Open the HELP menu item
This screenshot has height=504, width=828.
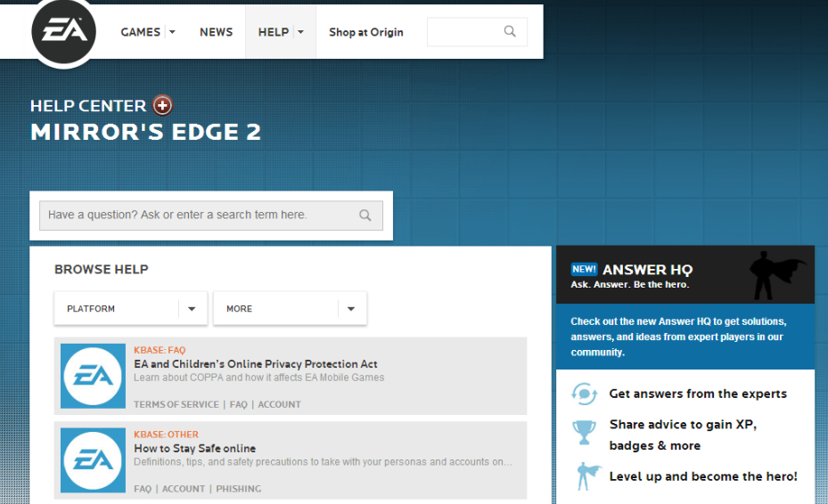(274, 32)
